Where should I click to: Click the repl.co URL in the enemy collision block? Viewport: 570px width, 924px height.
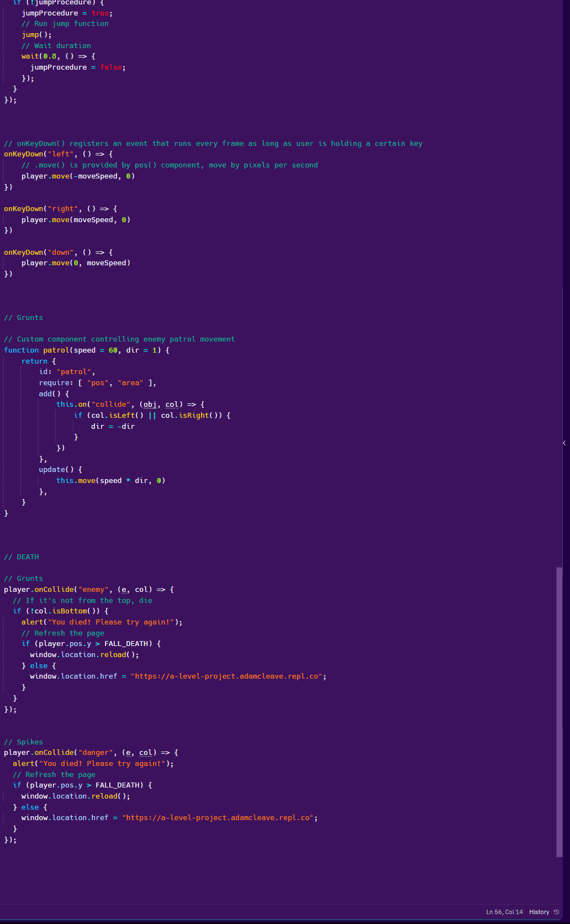(228, 676)
